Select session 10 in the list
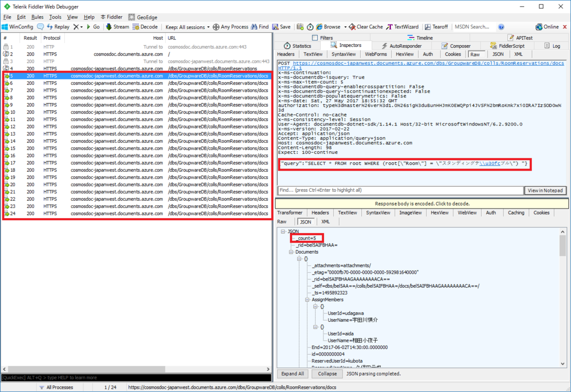 tap(137, 112)
